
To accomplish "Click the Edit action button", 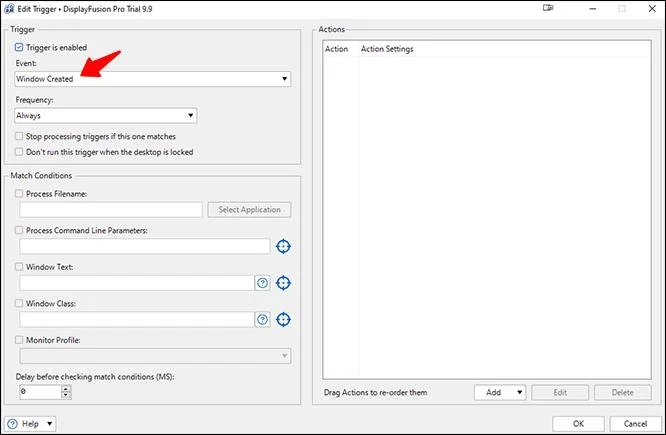I will (x=560, y=393).
